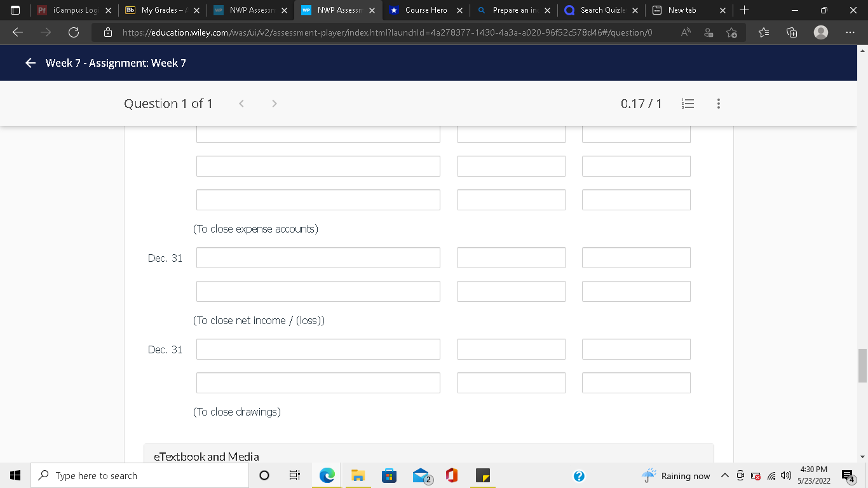Click the page's vertical scrollbar thumb
Image resolution: width=868 pixels, height=488 pixels.
[x=862, y=365]
